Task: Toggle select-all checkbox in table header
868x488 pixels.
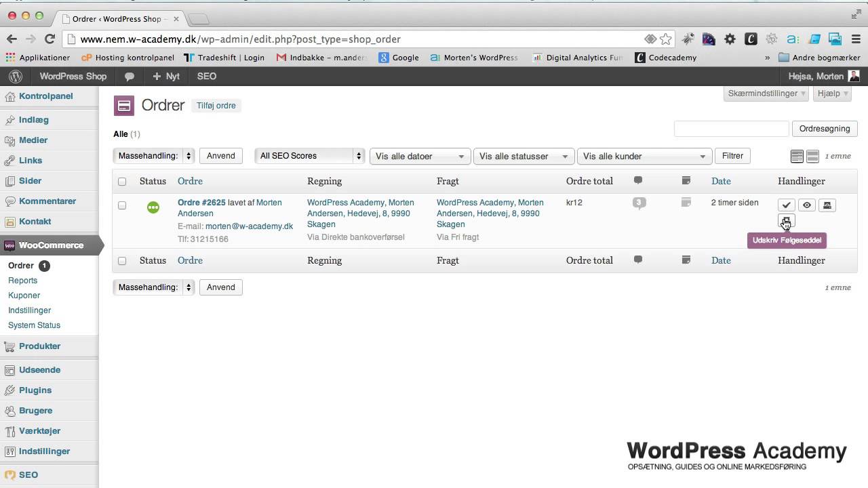Action: click(122, 182)
